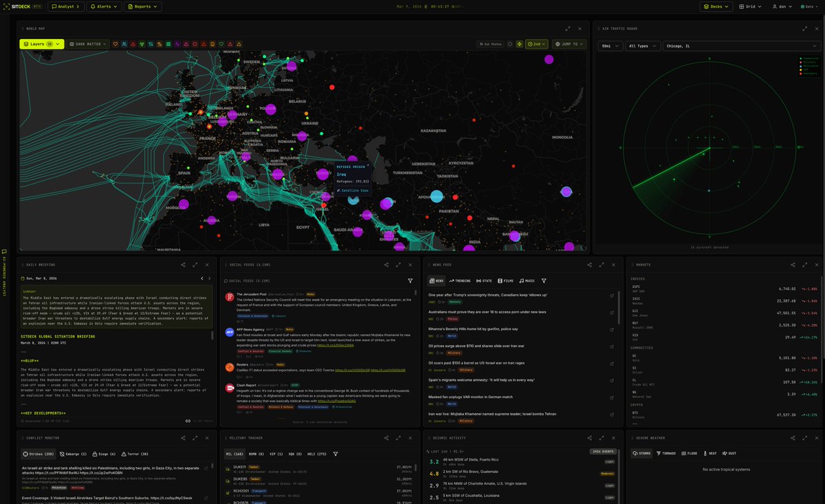This screenshot has height=504, width=825.
Task: Select the Flood tab in Severe Weather
Action: tap(690, 454)
